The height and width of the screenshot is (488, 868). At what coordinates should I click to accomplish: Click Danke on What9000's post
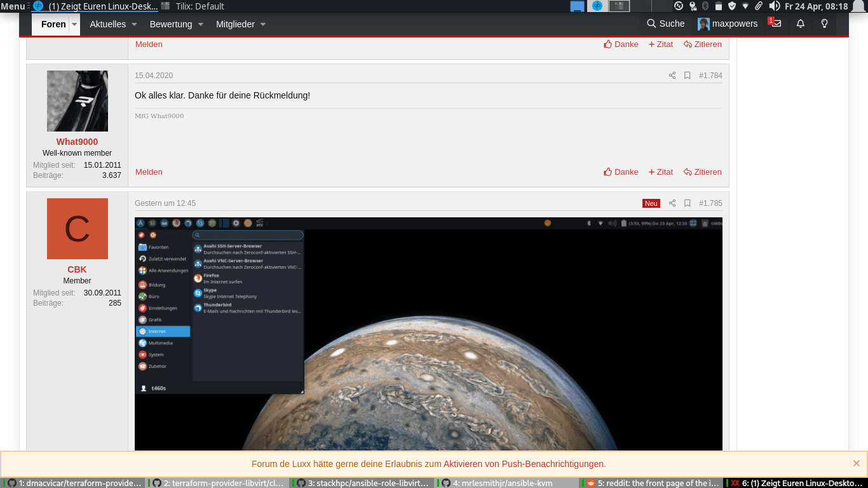[621, 172]
